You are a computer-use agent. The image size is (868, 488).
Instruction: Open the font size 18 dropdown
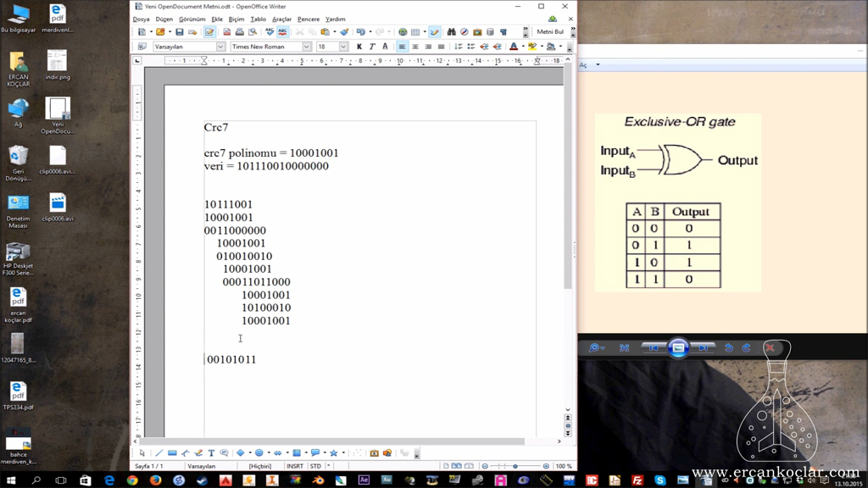(343, 47)
